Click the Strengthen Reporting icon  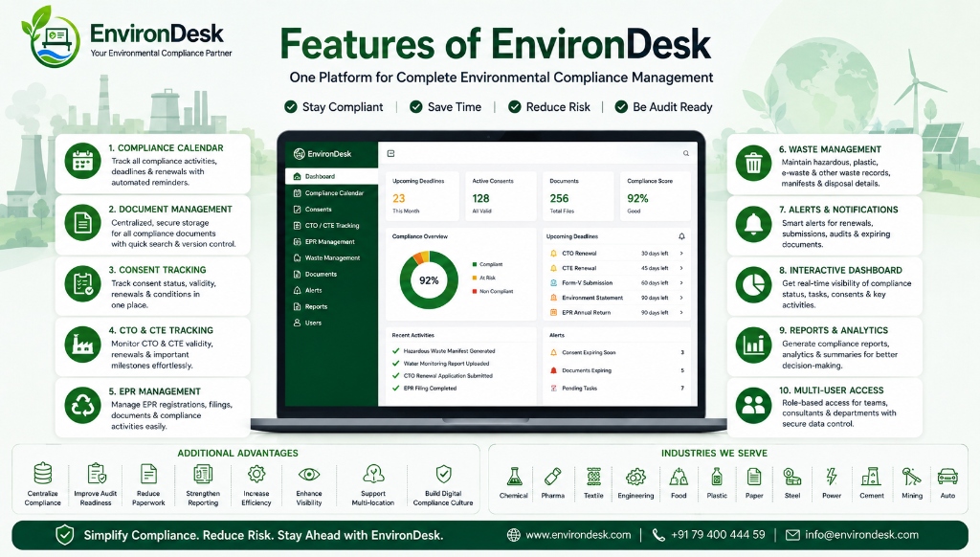(x=203, y=473)
